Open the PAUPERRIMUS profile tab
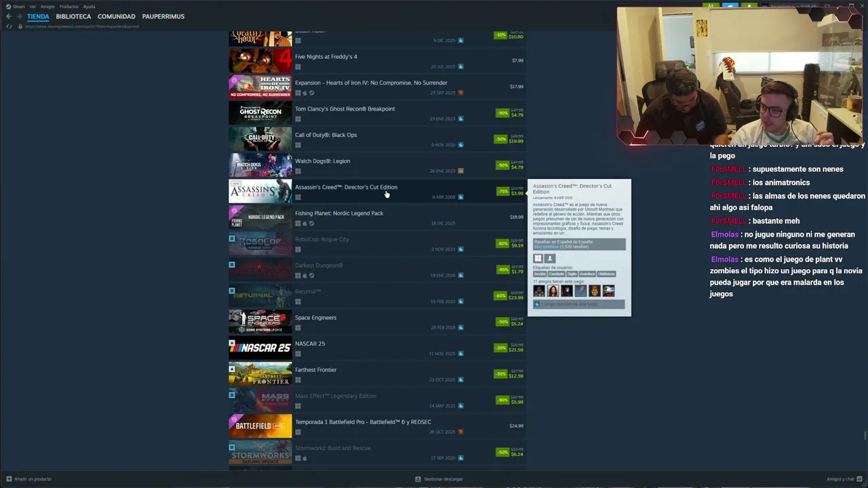This screenshot has width=868, height=488. 163,16
